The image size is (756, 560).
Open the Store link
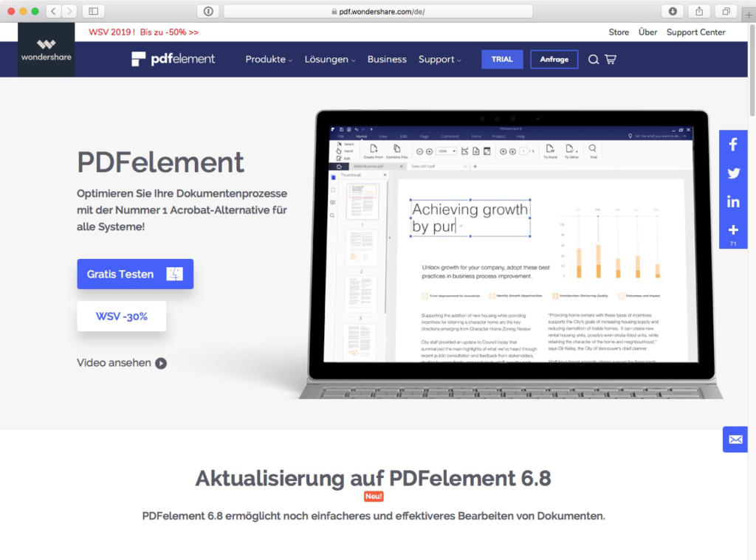point(619,32)
